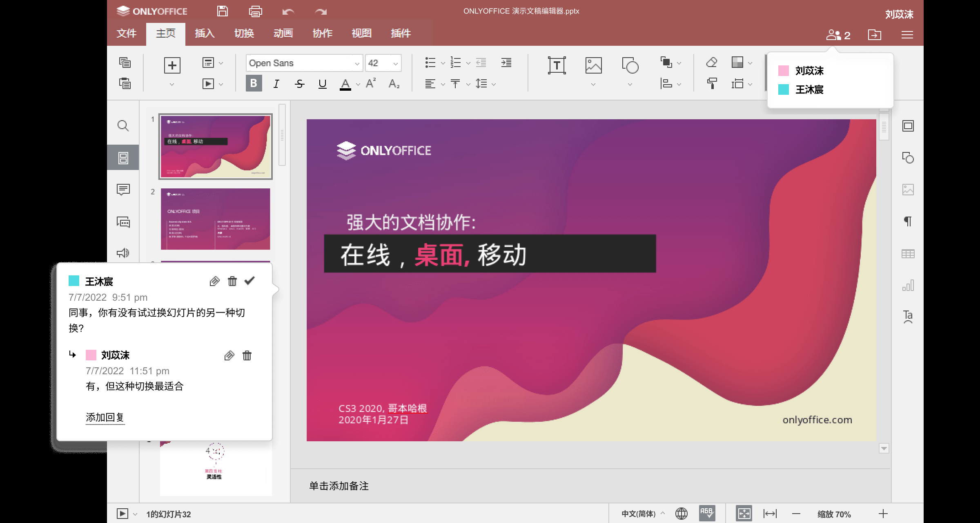Toggle Underline formatting
The height and width of the screenshot is (523, 980).
[322, 84]
